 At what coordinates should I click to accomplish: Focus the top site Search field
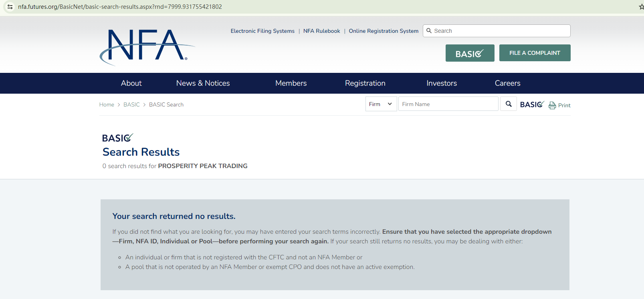click(x=497, y=31)
